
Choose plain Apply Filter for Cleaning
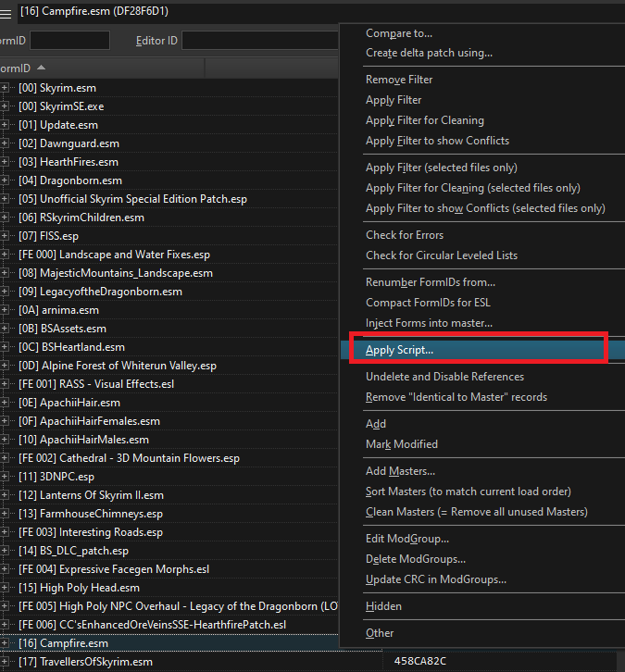[425, 120]
